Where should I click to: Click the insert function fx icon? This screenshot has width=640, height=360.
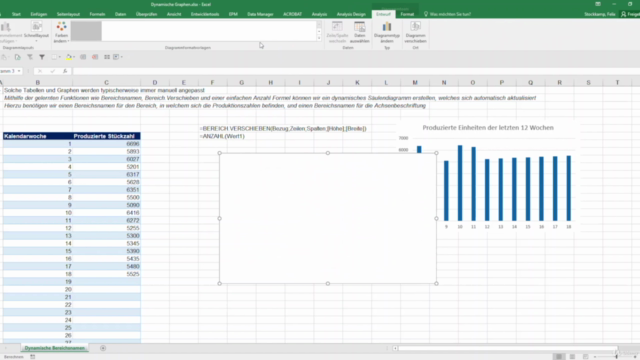(x=65, y=71)
